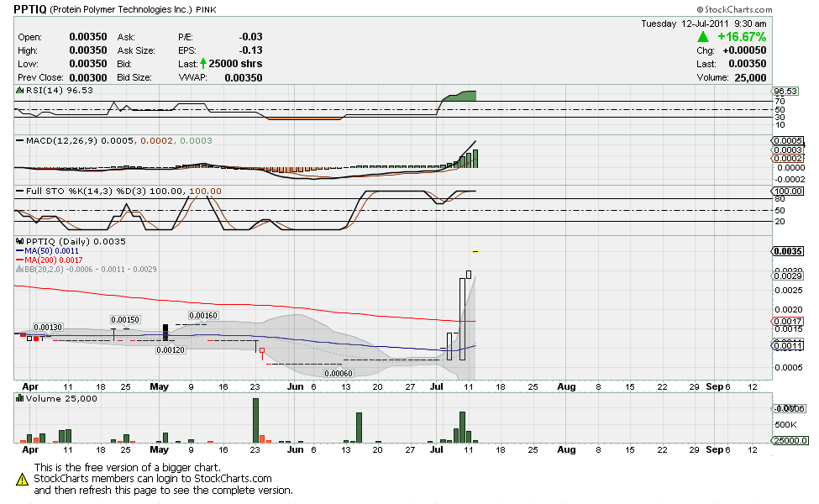The height and width of the screenshot is (504, 819).
Task: Click the date Tuesday 12-Jul-2011 9:30 am
Action: click(x=704, y=24)
